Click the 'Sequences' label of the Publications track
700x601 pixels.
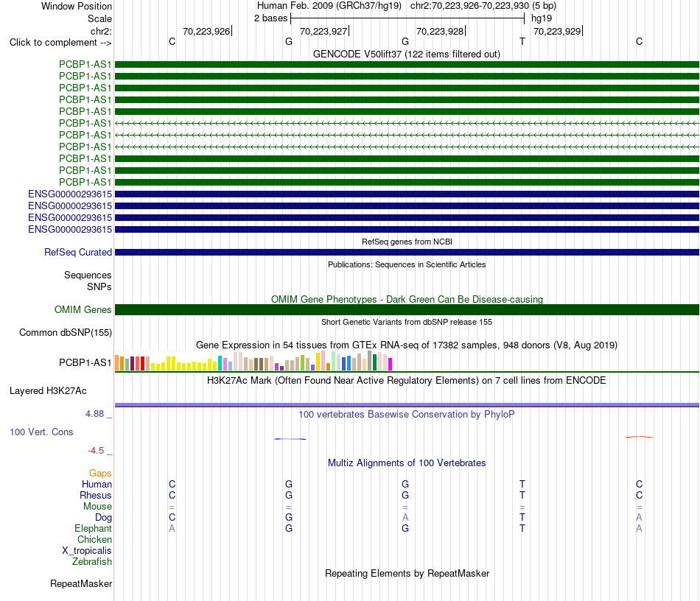88,275
